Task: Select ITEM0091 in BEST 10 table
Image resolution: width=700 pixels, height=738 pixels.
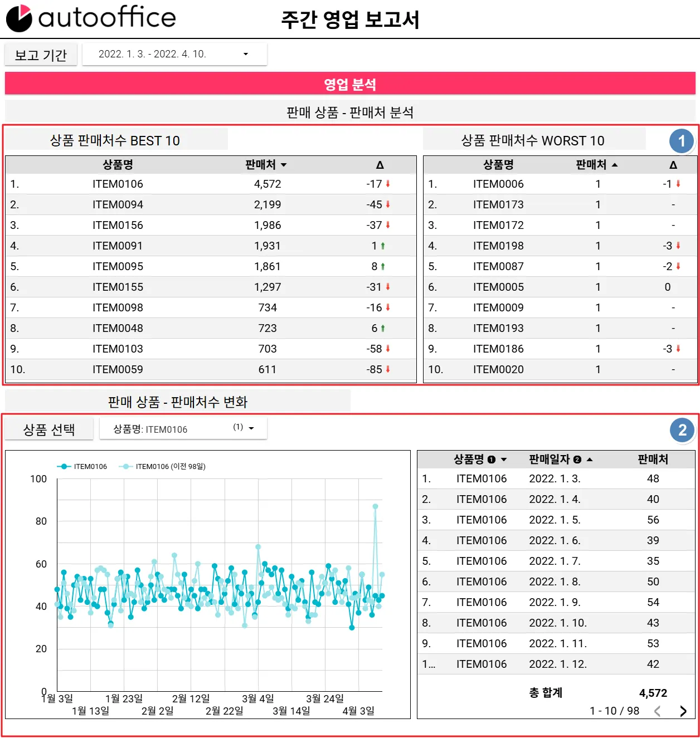Action: (118, 246)
